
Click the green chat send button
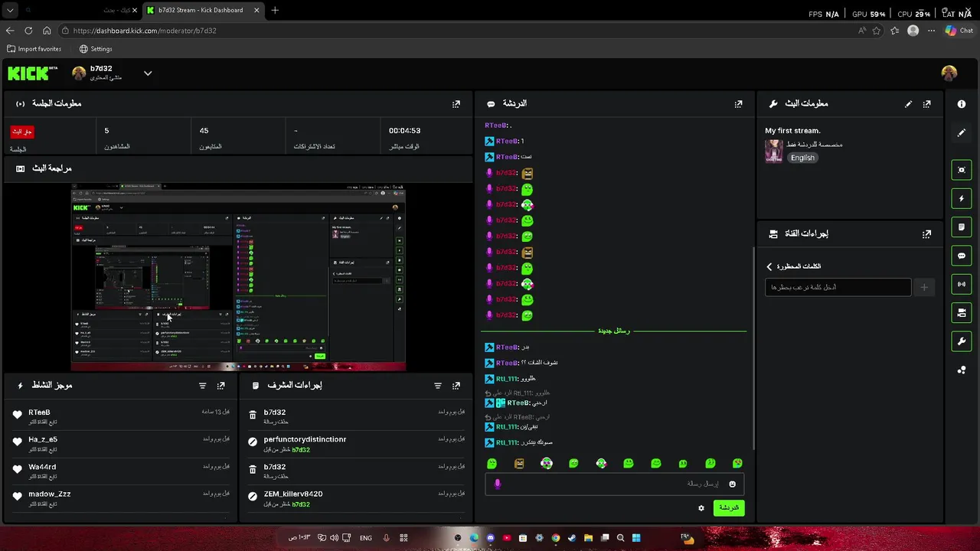click(x=728, y=508)
